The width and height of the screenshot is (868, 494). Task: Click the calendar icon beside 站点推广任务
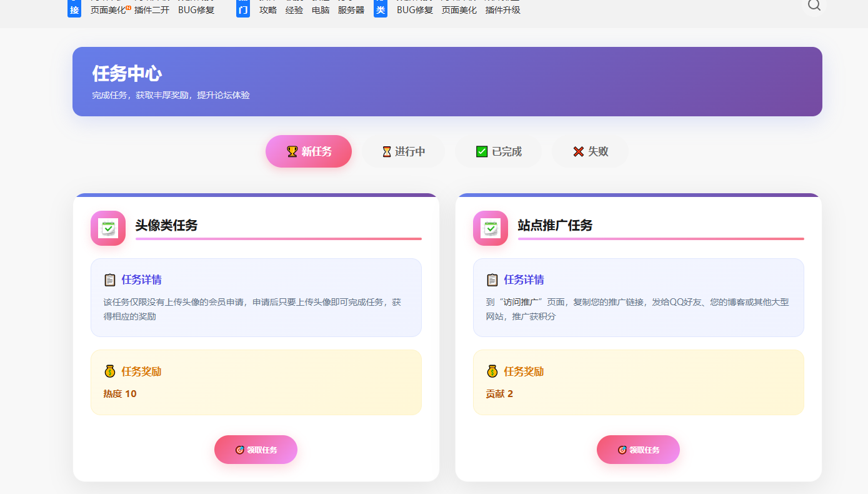coord(491,228)
